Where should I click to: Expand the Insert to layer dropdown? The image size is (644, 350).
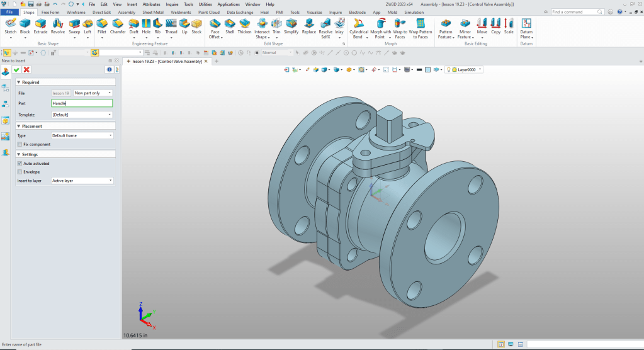tap(82, 181)
